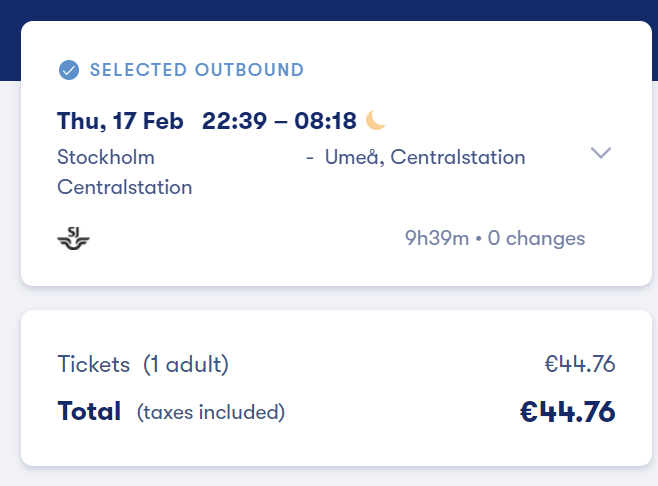Click the dash between station names

(310, 158)
